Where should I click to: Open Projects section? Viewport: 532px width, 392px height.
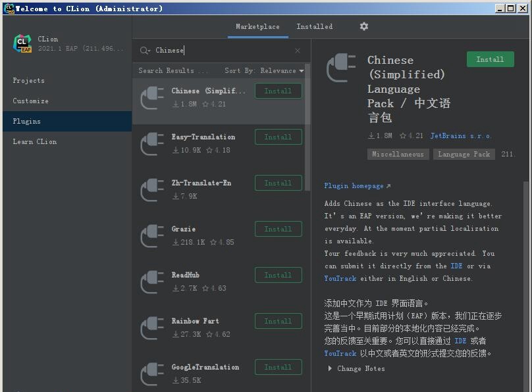[67, 81]
